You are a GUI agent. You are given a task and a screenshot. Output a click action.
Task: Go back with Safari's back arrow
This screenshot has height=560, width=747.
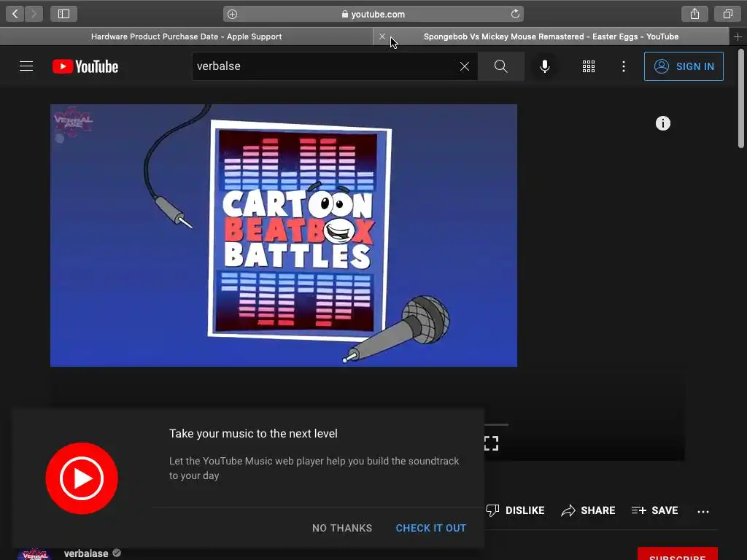(x=15, y=14)
